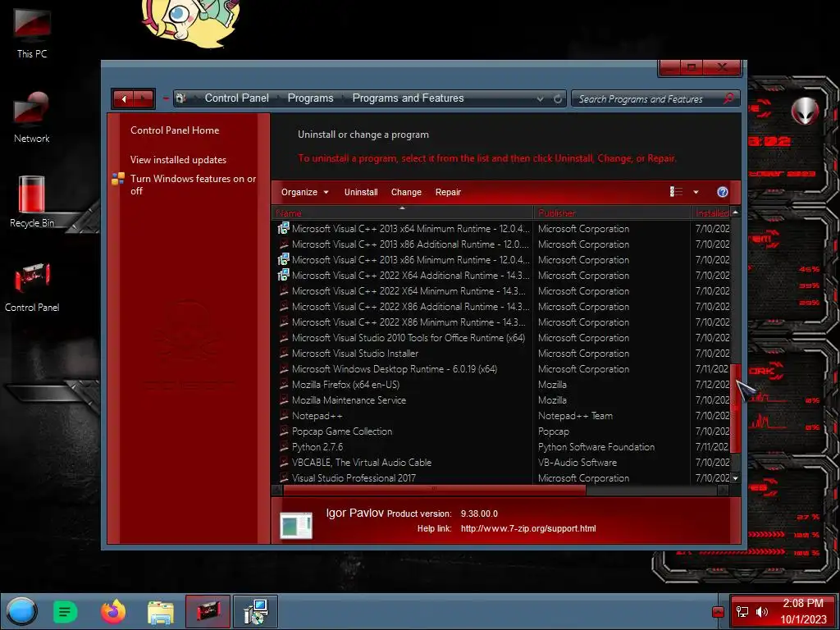Launch Firefox from the taskbar

pos(113,611)
